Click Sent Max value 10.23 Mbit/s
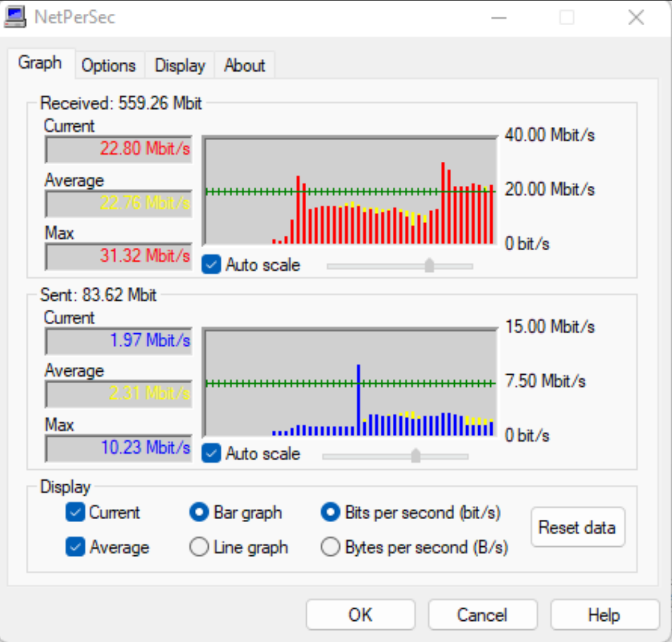This screenshot has width=672, height=642. [x=119, y=448]
